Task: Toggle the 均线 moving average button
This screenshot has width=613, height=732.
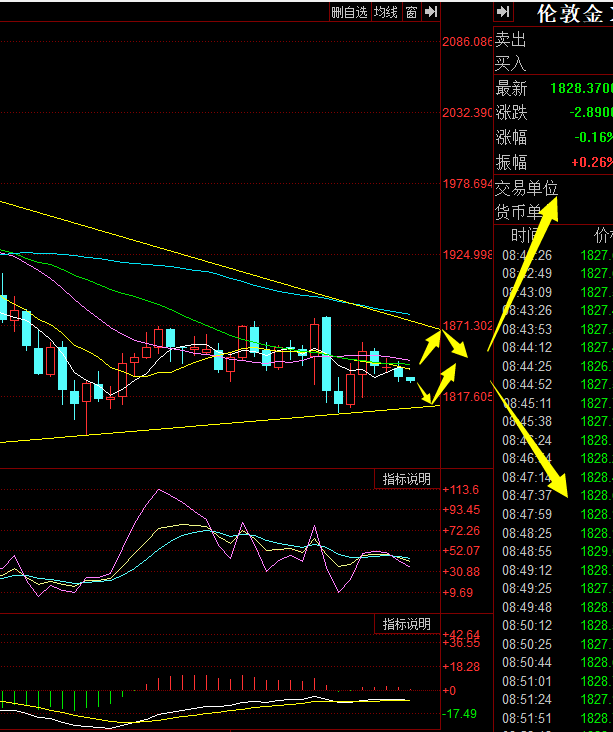Action: point(386,12)
